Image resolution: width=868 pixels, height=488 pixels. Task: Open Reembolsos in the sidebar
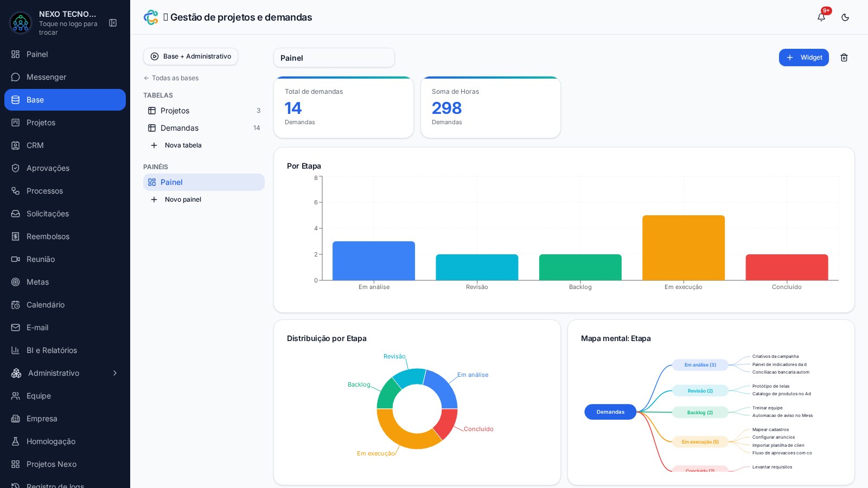pos(65,236)
